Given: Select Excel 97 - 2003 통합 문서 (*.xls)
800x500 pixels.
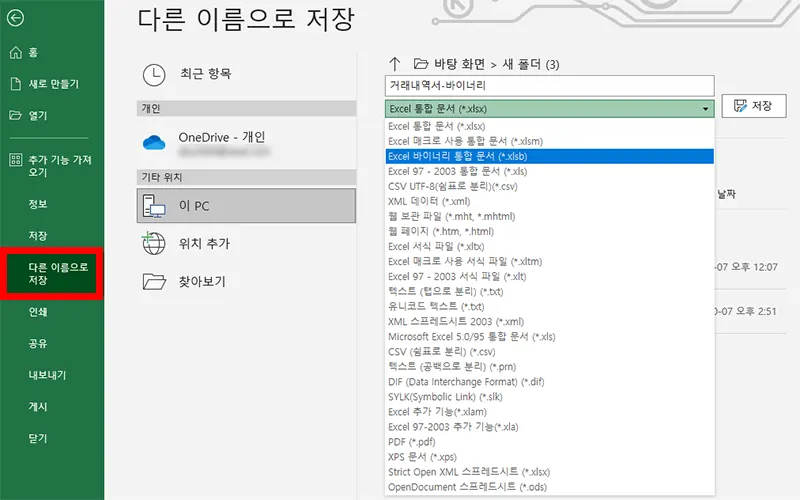Looking at the screenshot, I should tap(549, 171).
